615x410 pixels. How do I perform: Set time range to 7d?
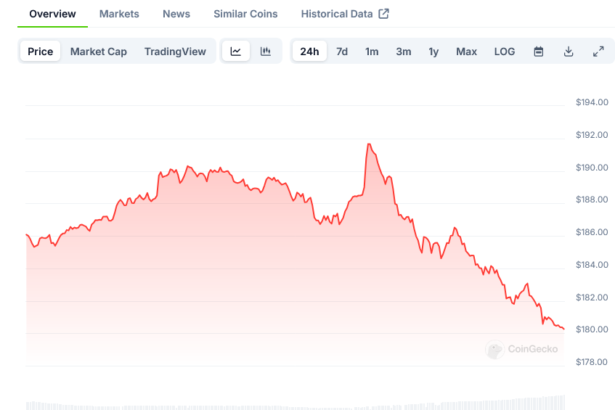coord(342,52)
